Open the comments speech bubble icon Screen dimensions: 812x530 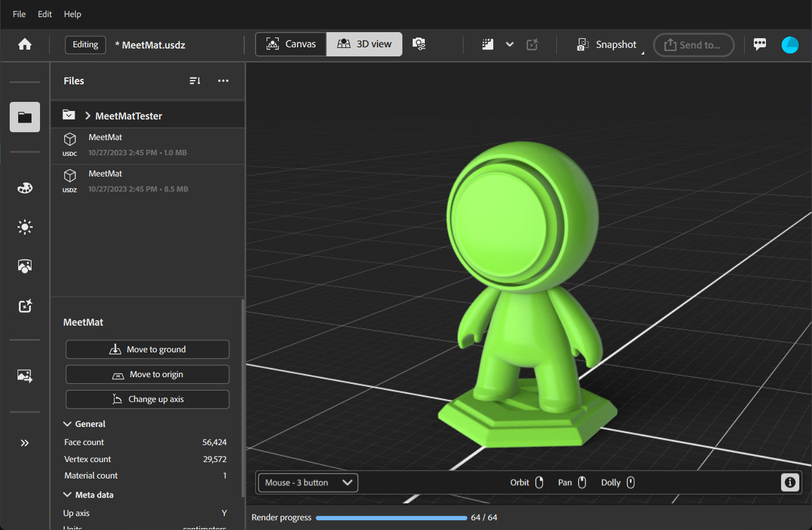(x=760, y=44)
